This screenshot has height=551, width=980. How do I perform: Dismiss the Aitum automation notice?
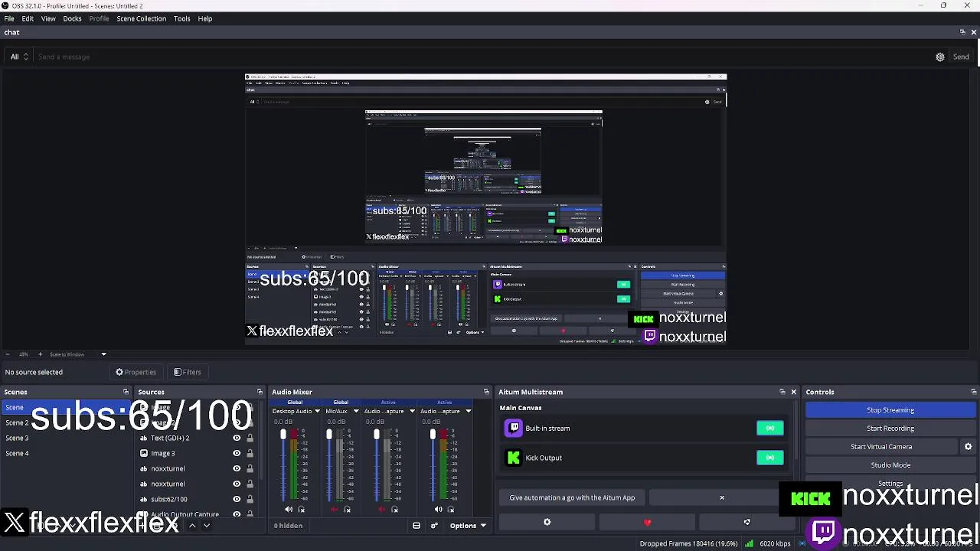721,497
